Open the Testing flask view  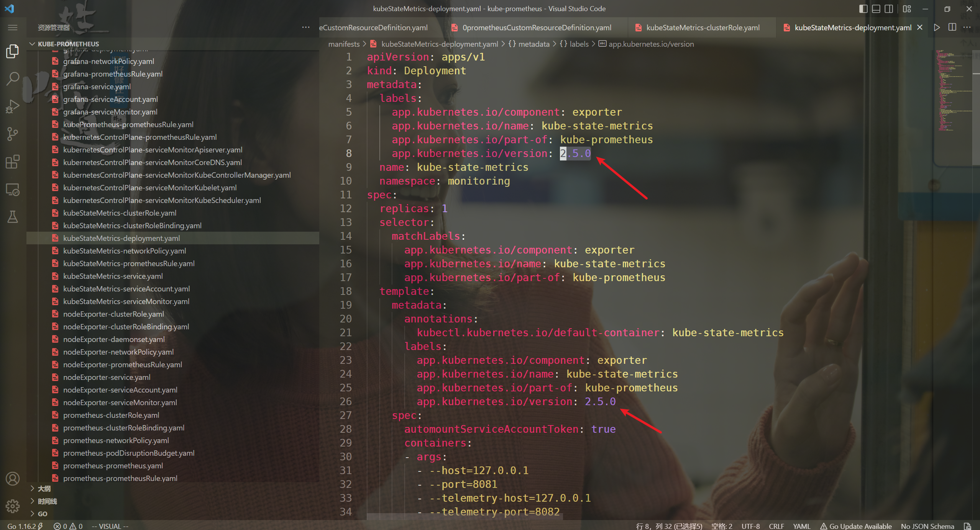click(x=13, y=217)
